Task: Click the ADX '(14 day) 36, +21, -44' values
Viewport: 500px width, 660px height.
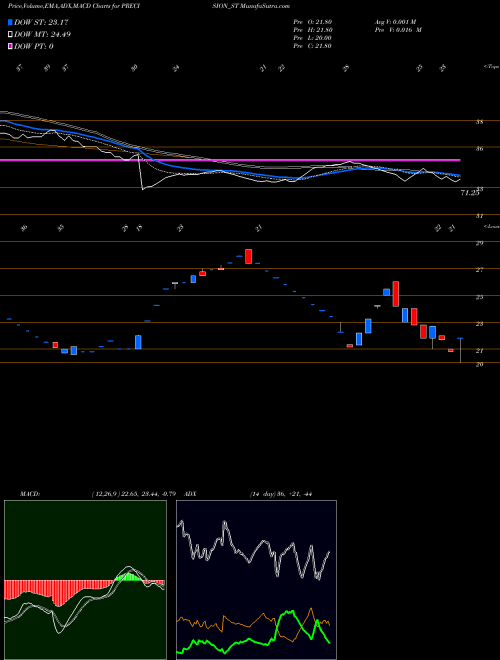Action: [x=280, y=494]
